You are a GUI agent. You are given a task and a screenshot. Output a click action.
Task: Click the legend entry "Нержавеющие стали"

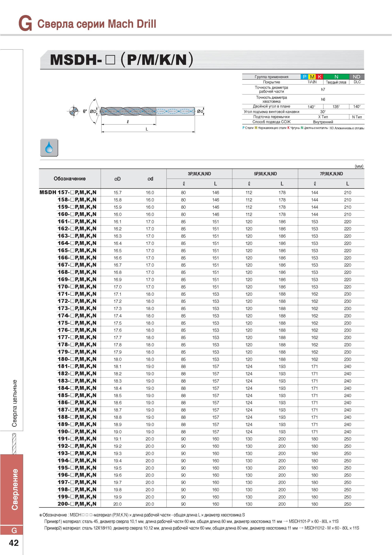point(272,128)
